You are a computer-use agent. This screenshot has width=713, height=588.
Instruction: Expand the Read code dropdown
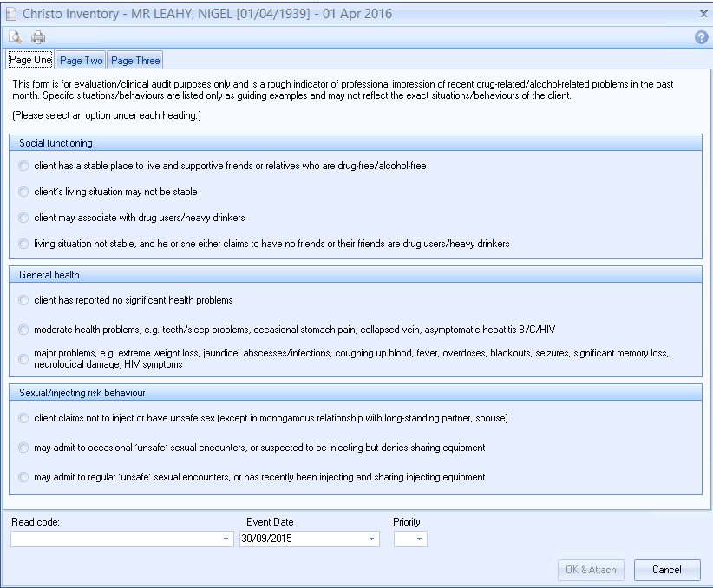[x=226, y=539]
